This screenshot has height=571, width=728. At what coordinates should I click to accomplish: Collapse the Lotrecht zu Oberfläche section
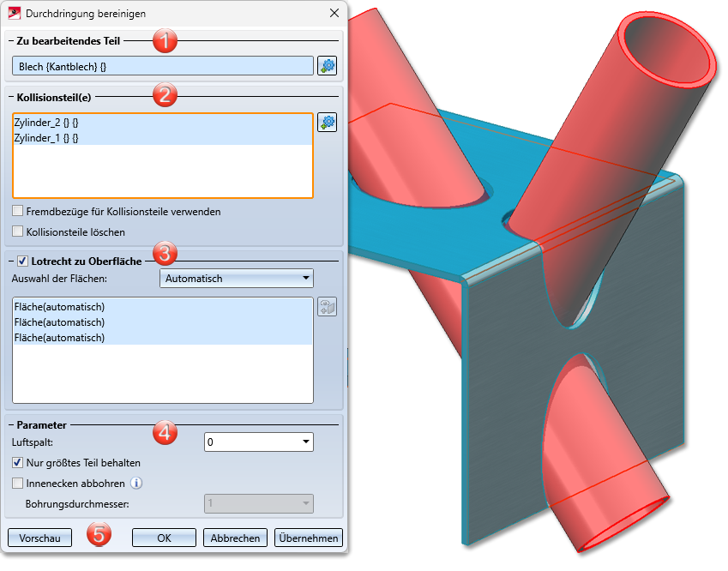pyautogui.click(x=11, y=261)
